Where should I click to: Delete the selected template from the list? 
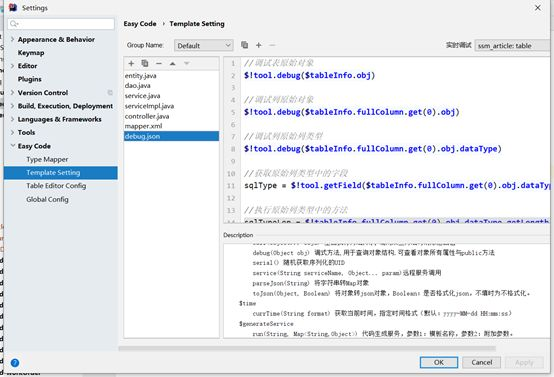point(159,63)
